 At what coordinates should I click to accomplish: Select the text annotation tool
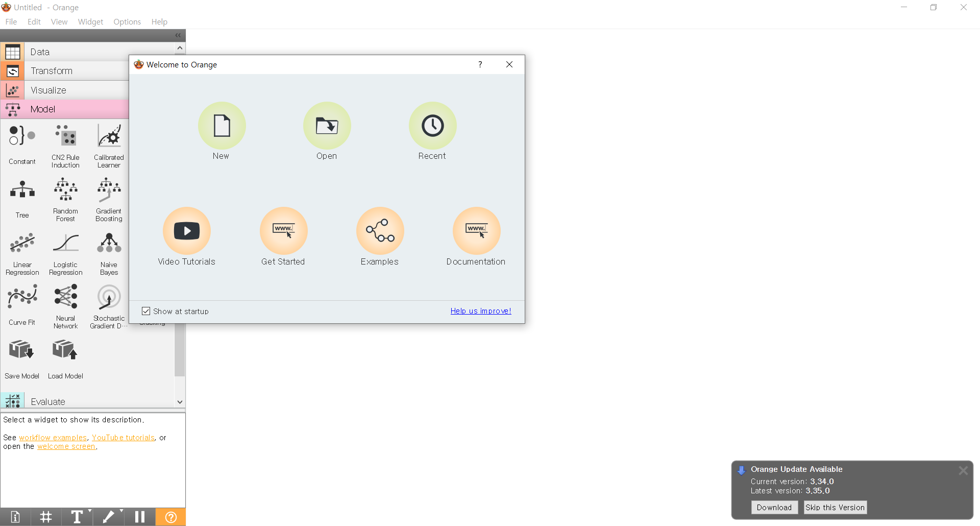tap(76, 517)
